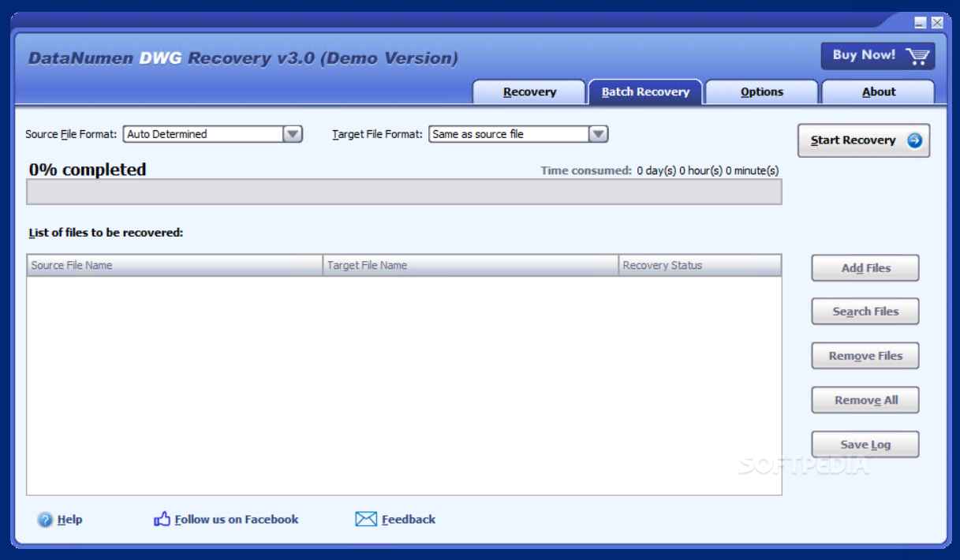This screenshot has width=960, height=560.
Task: Close the DataNumen DWG Recovery window
Action: (x=936, y=23)
